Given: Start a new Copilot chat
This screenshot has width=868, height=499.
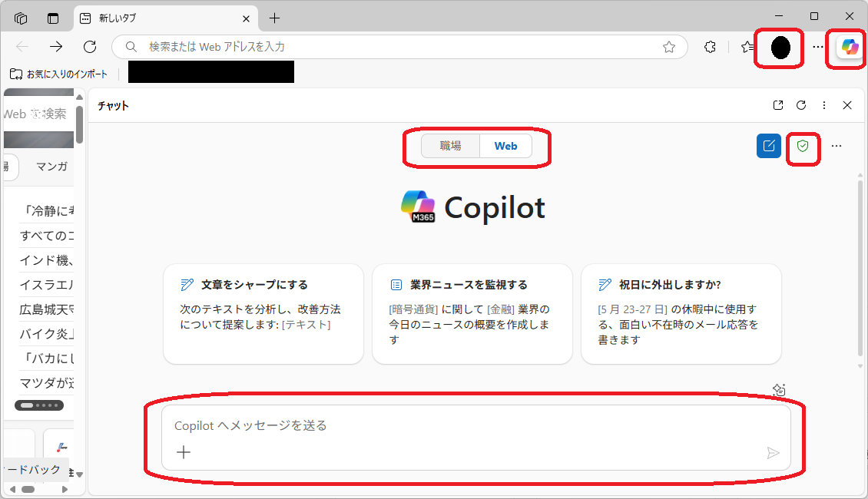Looking at the screenshot, I should point(769,146).
